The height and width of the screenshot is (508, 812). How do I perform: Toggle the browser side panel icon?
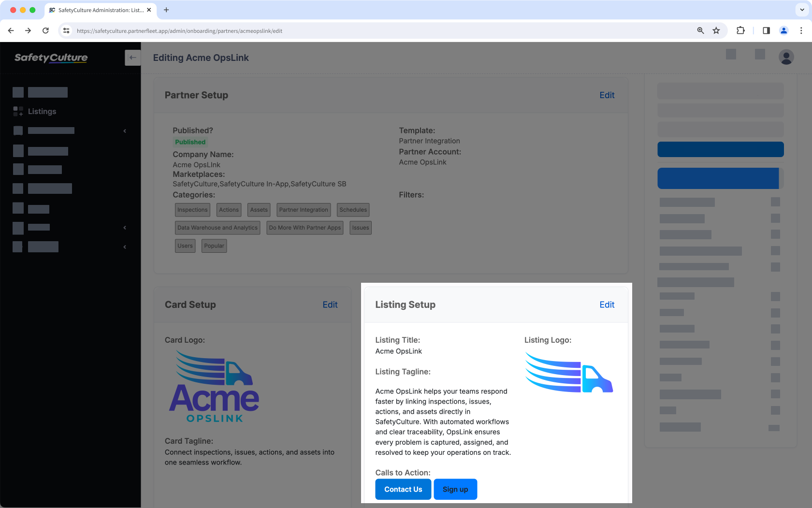click(766, 30)
